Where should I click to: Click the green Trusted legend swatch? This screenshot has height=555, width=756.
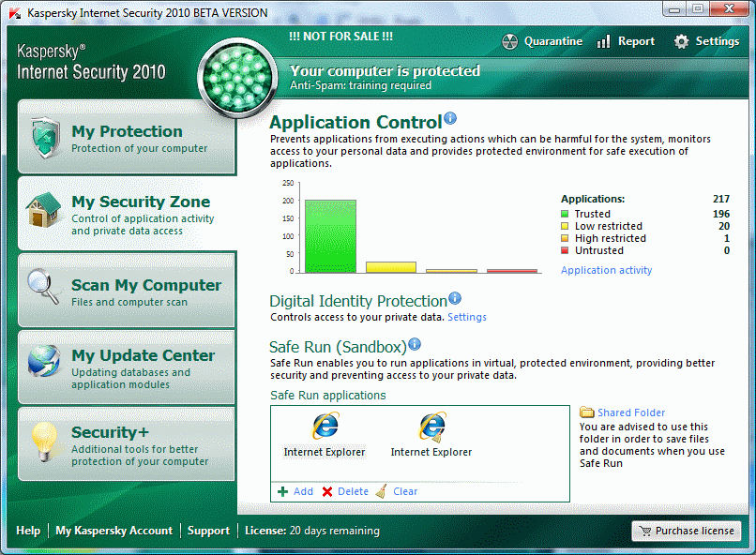(x=565, y=214)
